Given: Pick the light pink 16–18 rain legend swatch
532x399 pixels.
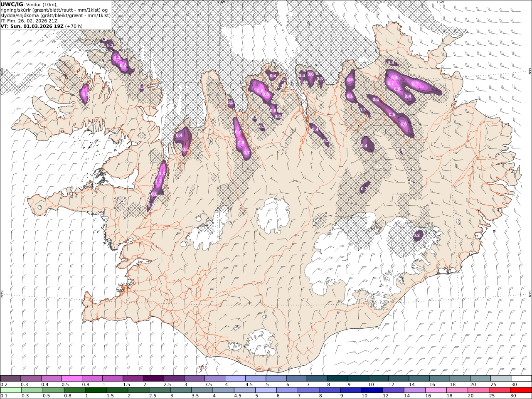Looking at the screenshot, I should pos(436,390).
